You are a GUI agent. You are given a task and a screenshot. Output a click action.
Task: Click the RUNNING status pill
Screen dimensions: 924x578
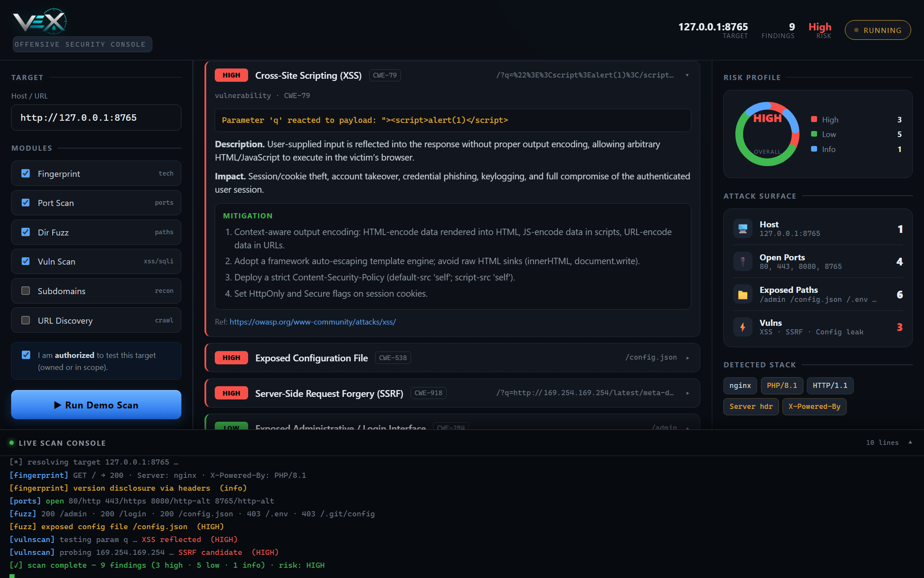click(878, 30)
